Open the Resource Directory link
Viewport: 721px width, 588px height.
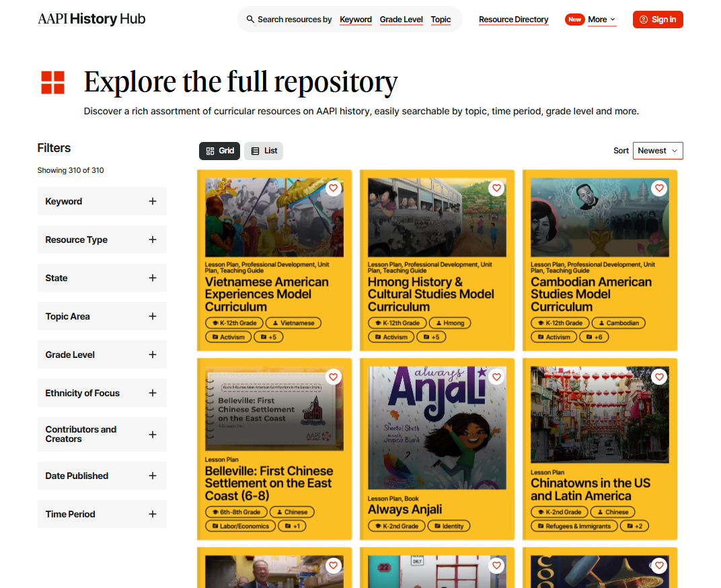pos(514,20)
